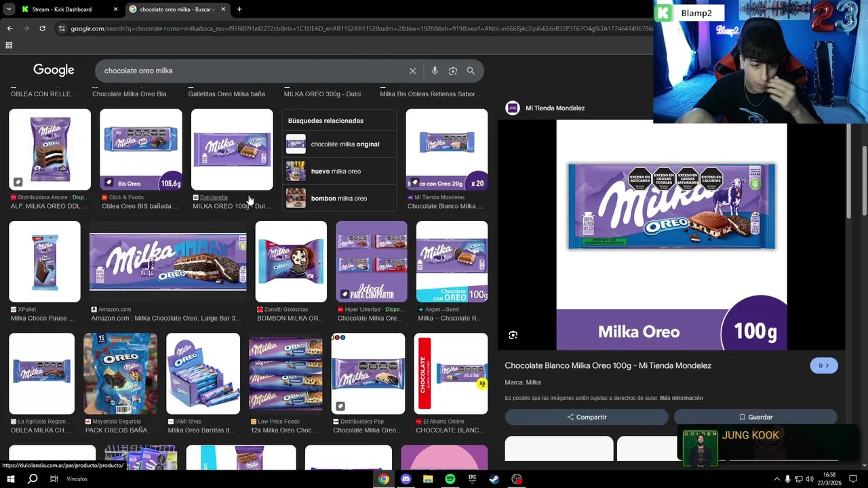Open Discord from the taskbar

point(406,479)
